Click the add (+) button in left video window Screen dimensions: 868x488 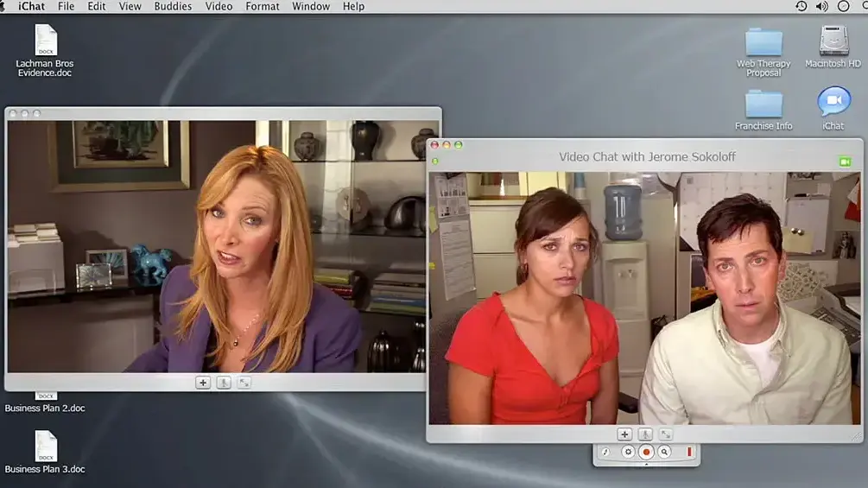point(203,383)
